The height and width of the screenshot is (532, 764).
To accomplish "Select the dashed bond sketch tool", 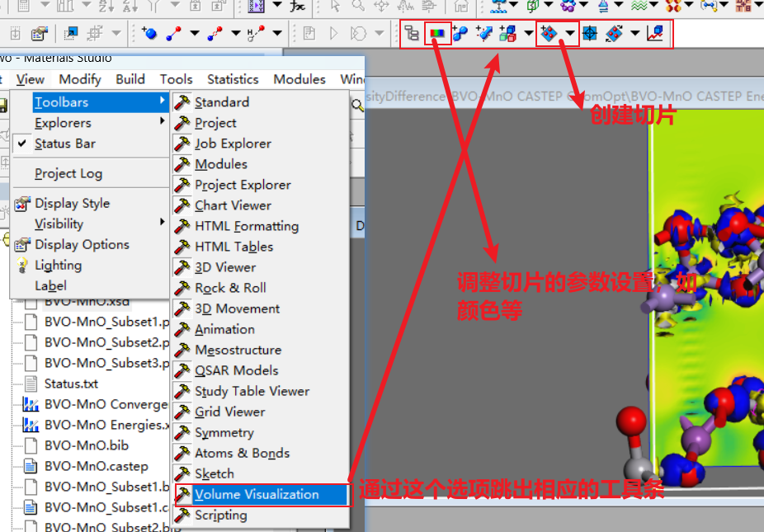I will point(215,33).
